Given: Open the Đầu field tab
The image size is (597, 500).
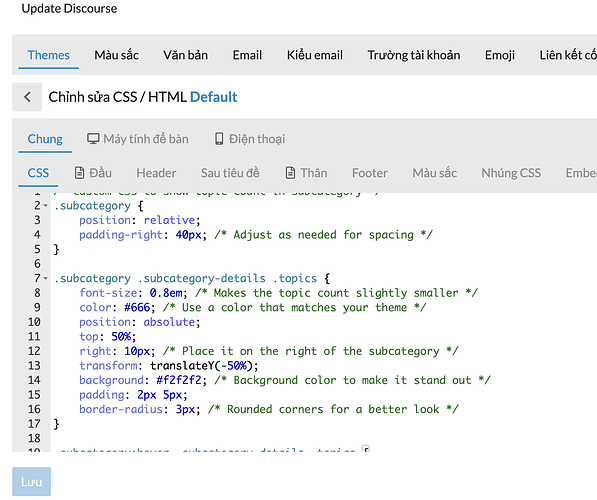Looking at the screenshot, I should pos(93,173).
